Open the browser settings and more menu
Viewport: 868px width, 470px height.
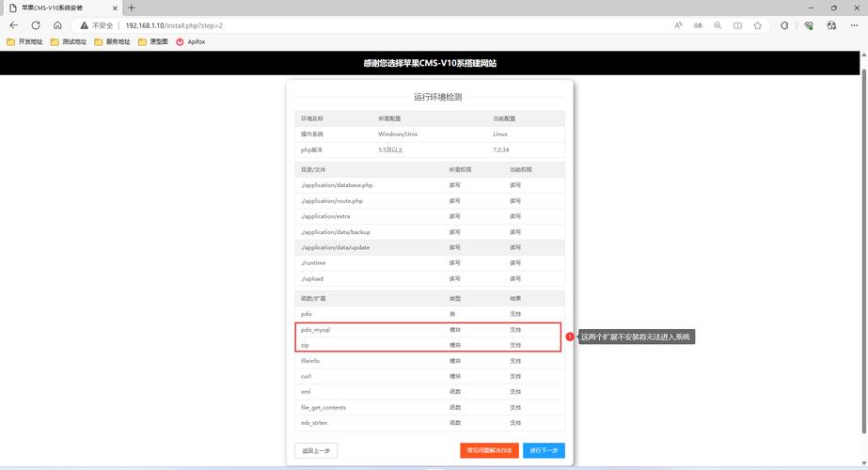coord(854,25)
